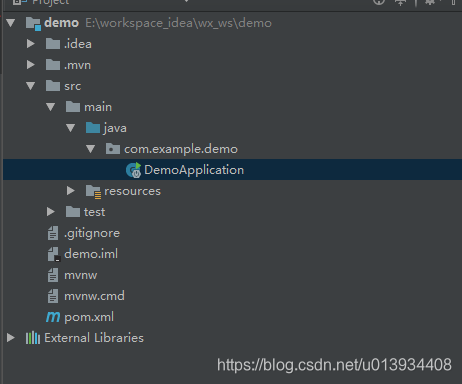The height and width of the screenshot is (384, 462).
Task: Select the mvnw.cmd file name
Action: (x=94, y=296)
